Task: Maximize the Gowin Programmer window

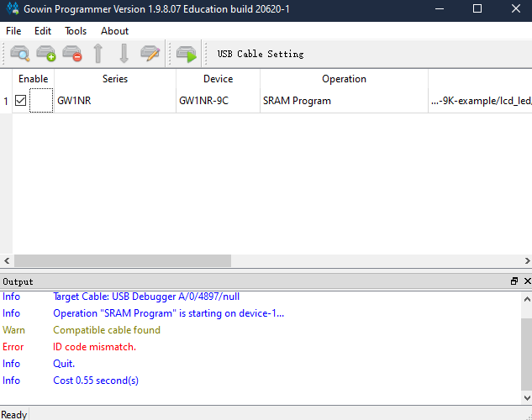Action: point(477,8)
